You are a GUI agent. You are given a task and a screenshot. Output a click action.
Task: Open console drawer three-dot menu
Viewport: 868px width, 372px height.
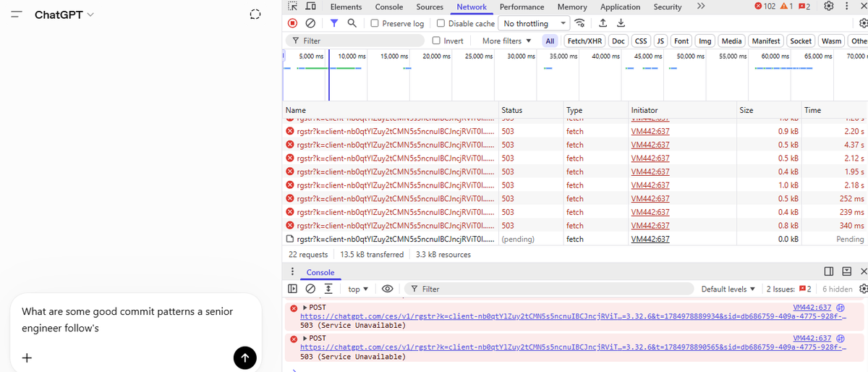[292, 272]
